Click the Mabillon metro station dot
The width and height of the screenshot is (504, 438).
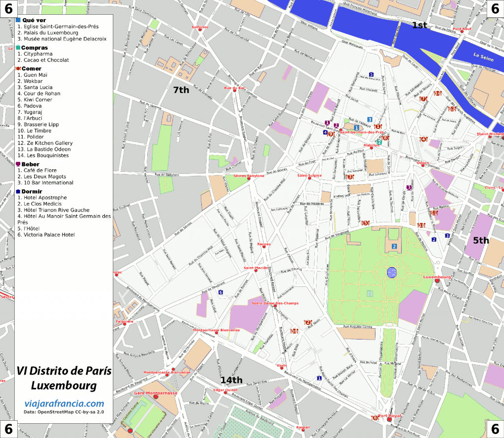click(372, 148)
